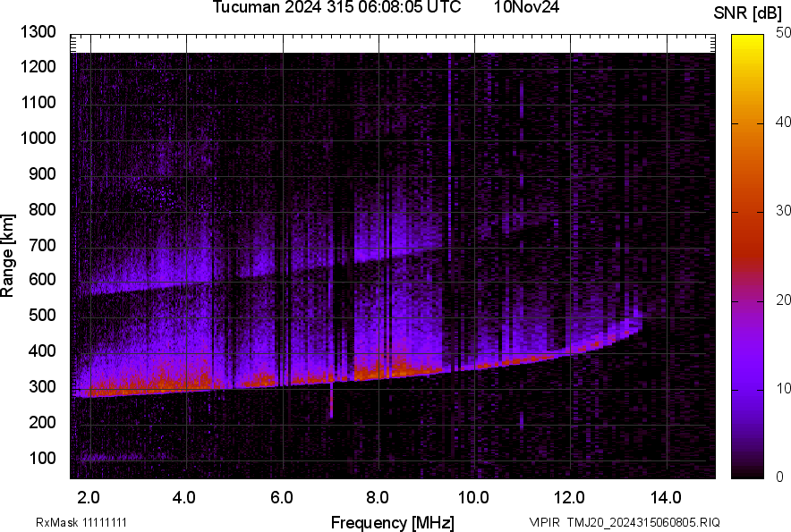Click the 'SNR [dB]' color bar heading
The width and height of the screenshot is (791, 532).
click(748, 13)
